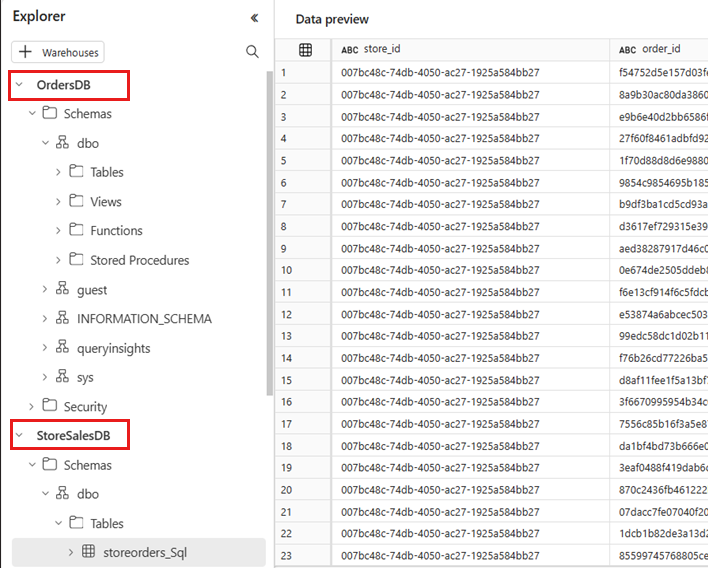The image size is (708, 568).
Task: Add a warehouse using the Warehouses button
Action: pos(59,52)
